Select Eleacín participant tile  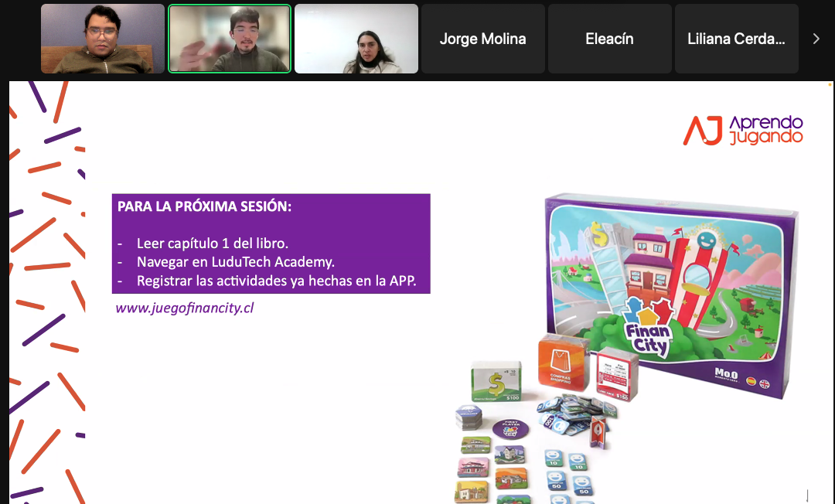[610, 39]
